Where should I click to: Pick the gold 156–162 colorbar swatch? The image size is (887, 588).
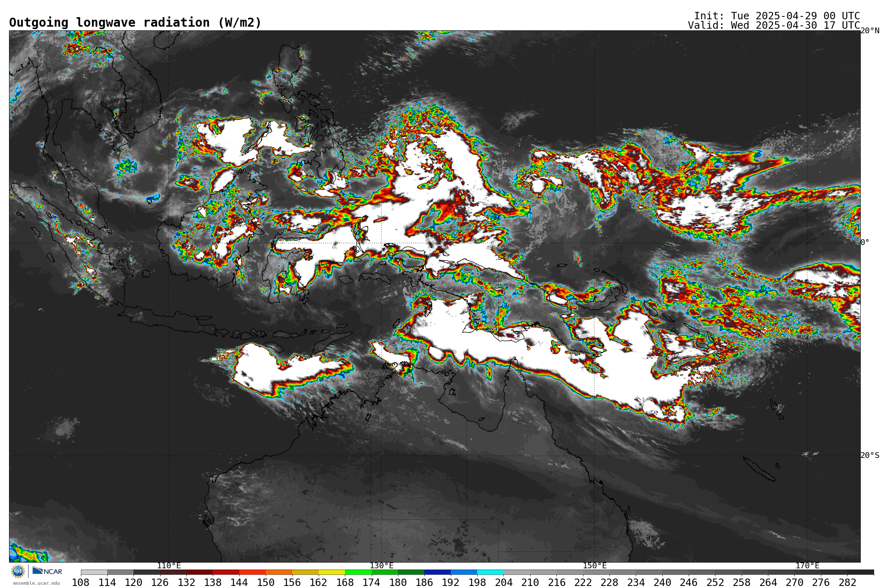[x=306, y=572]
